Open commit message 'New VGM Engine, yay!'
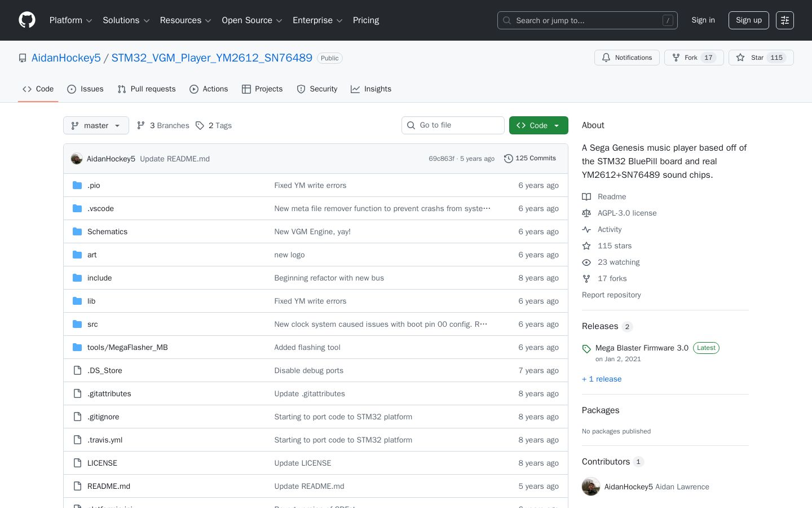812x508 pixels. (x=312, y=231)
